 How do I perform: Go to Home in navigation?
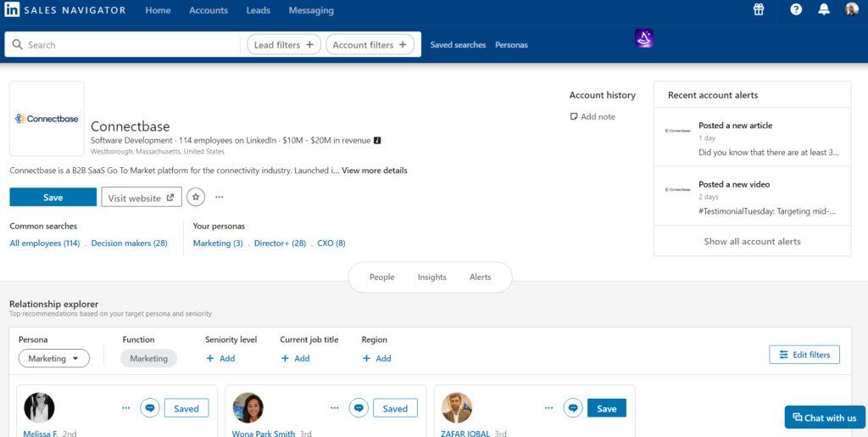click(159, 10)
